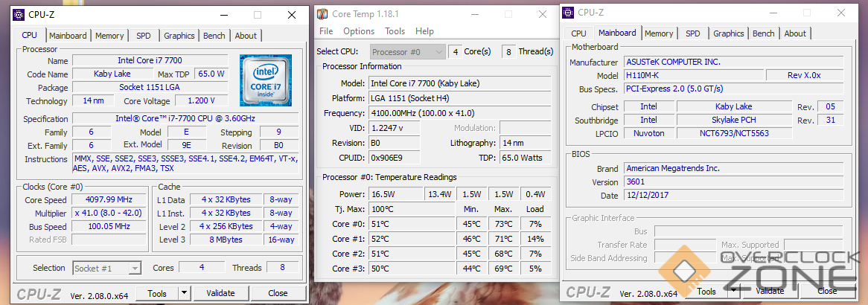Click Close button in right CPU-Z window
This screenshot has height=305, width=868.
pos(827,291)
